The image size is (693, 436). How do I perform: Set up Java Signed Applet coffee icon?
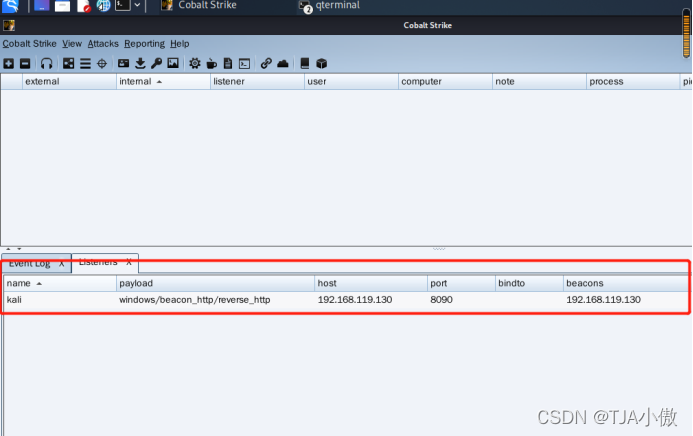coord(212,64)
